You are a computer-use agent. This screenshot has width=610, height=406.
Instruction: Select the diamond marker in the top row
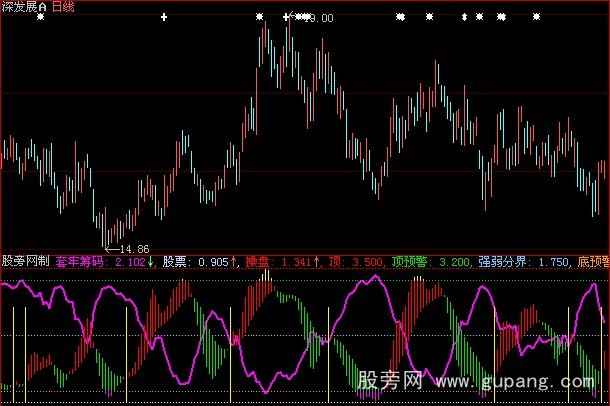coord(464,17)
